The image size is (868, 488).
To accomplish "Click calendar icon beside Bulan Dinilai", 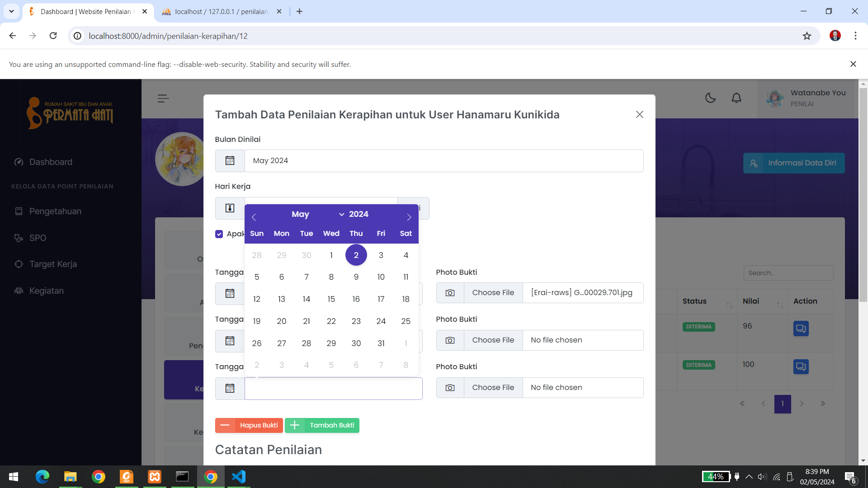I will [x=230, y=161].
